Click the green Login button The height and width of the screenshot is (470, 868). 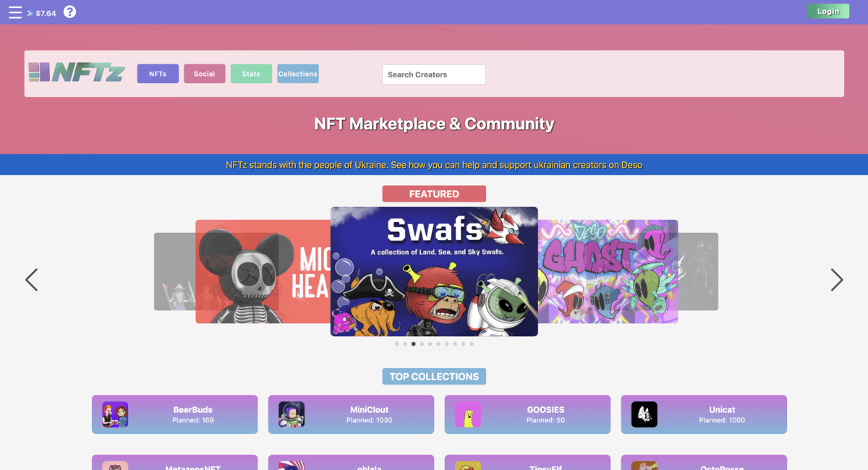[828, 11]
